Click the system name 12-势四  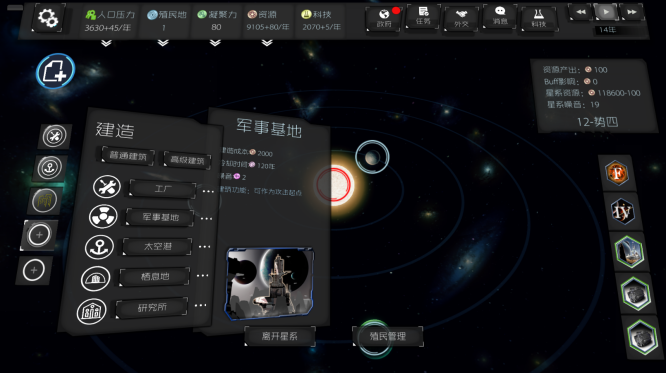597,122
